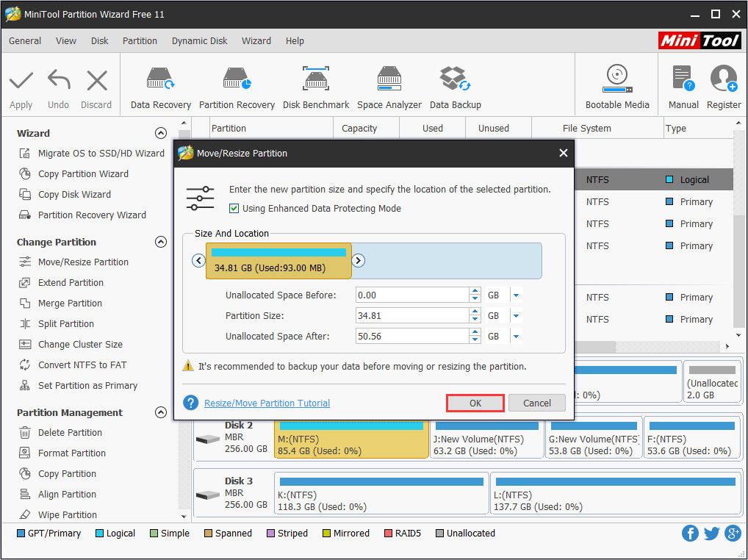748x560 pixels.
Task: Open Resize/Move Partition Tutorial link
Action: click(267, 403)
